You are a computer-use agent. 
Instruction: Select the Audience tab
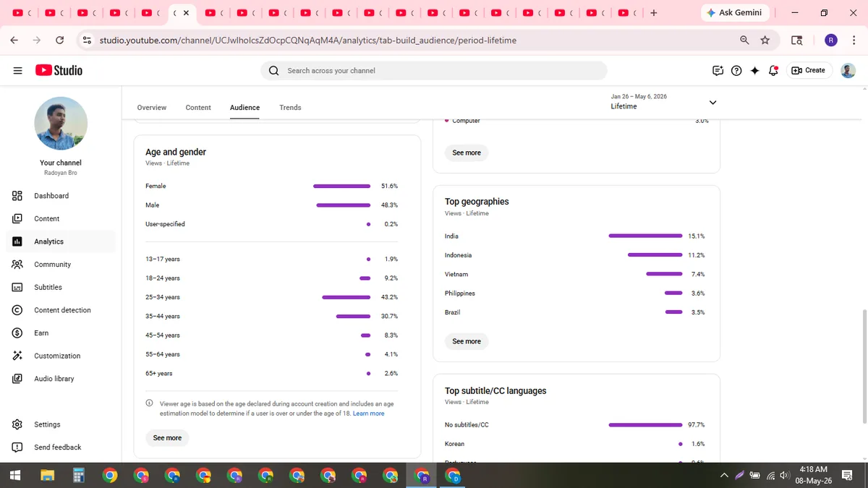click(x=244, y=108)
